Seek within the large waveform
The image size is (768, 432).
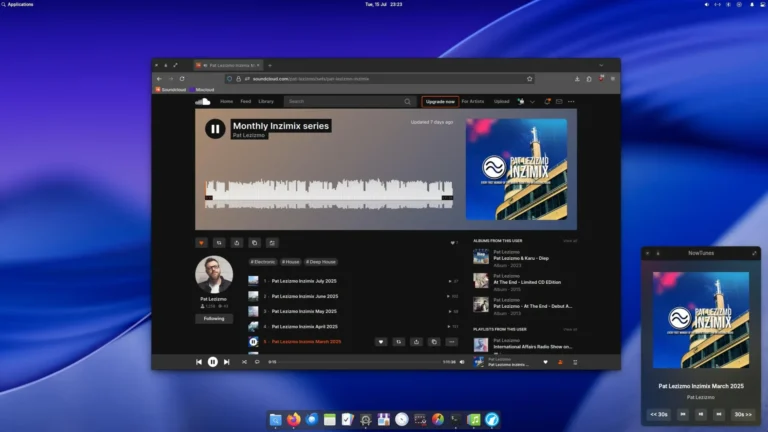coord(329,194)
